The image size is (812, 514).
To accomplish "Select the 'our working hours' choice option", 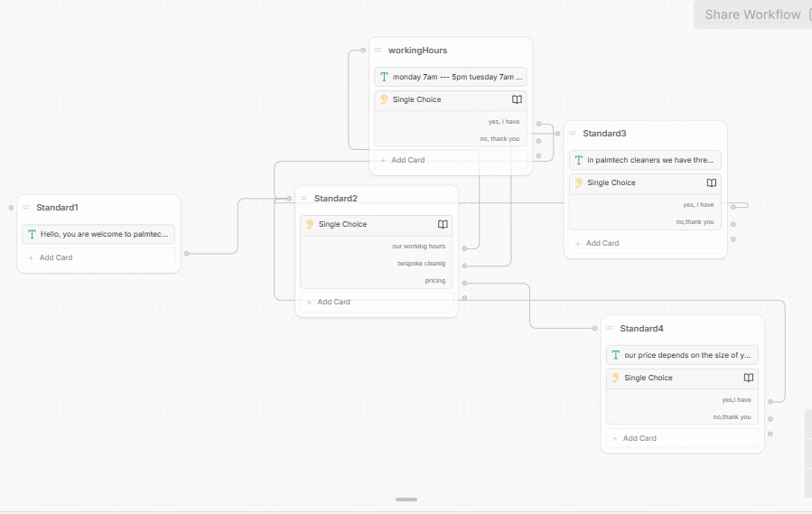I will (x=418, y=246).
